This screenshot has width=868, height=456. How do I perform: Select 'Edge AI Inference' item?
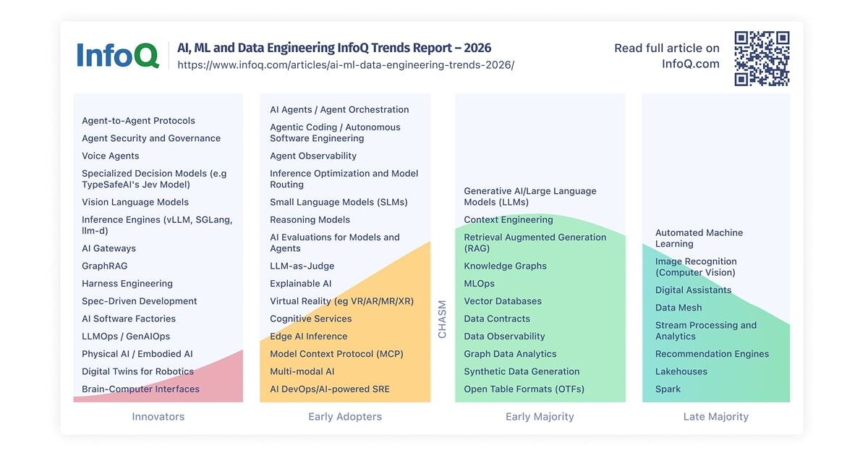coord(309,337)
